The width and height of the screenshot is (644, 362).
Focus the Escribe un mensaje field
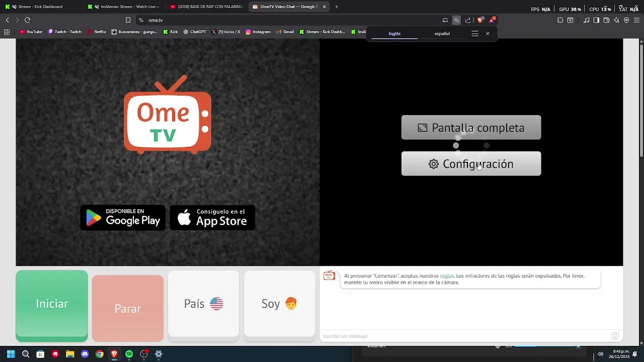464,336
